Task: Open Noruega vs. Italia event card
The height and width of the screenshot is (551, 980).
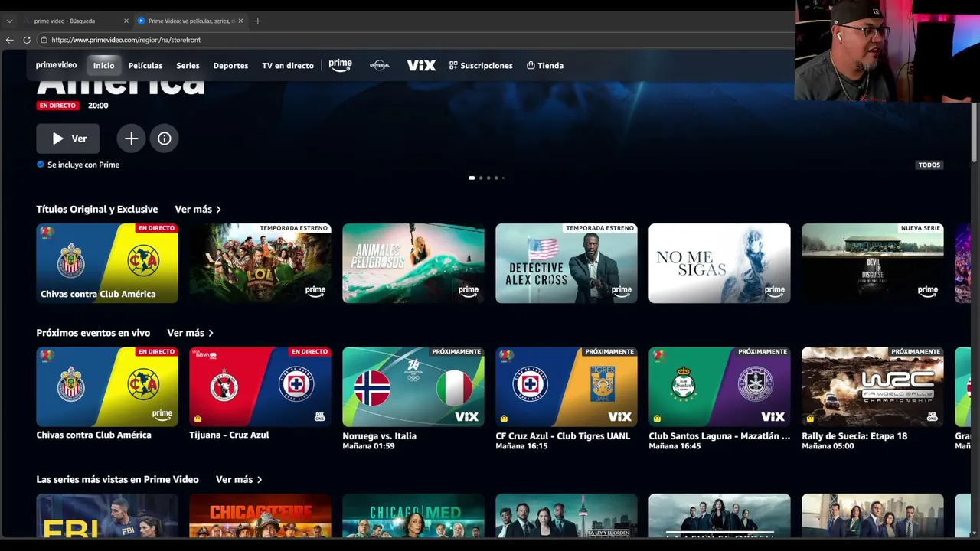Action: coord(413,386)
